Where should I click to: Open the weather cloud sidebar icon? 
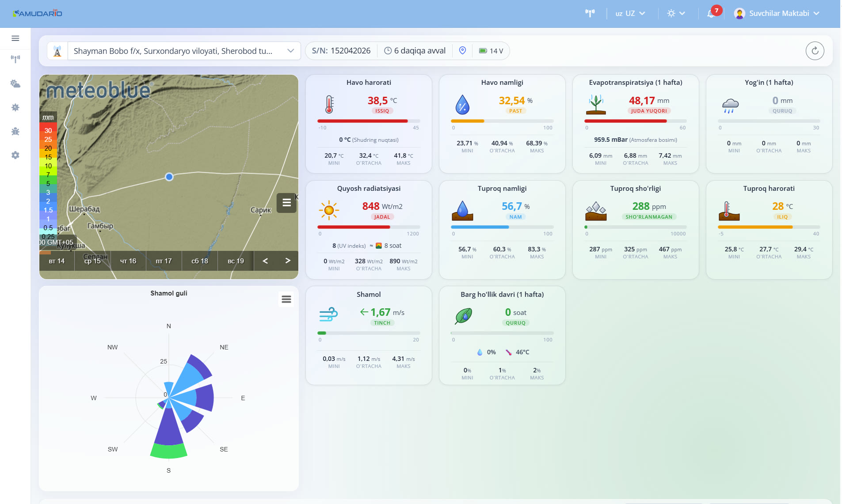tap(15, 83)
